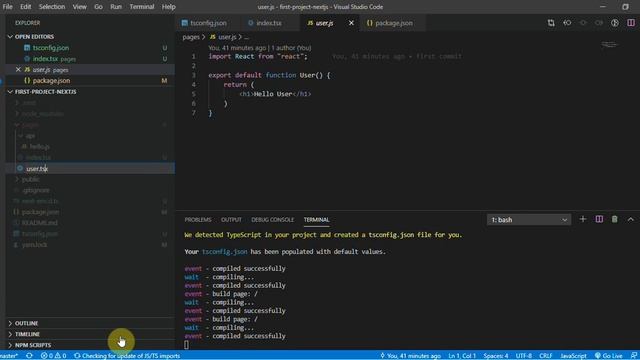The height and width of the screenshot is (360, 640).
Task: Open the Help menu
Action: point(168,7)
